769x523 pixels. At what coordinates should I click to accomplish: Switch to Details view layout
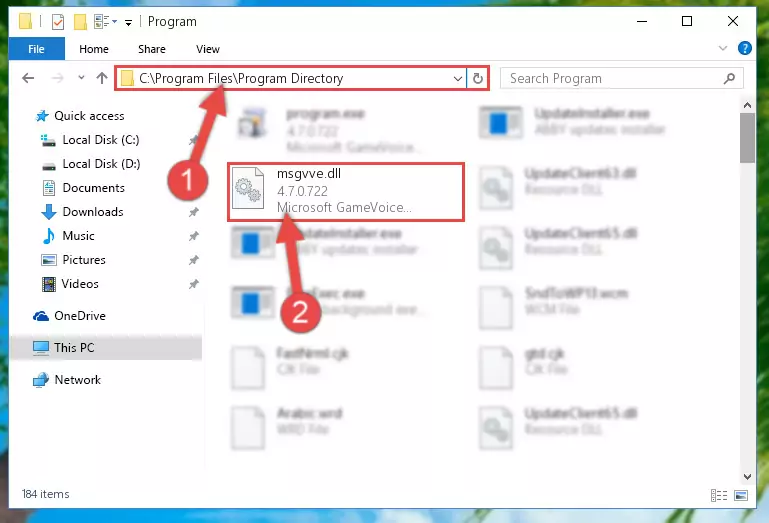(719, 496)
